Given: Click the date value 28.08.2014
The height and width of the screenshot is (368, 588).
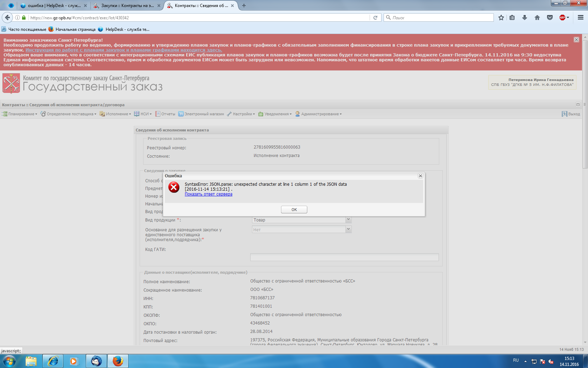Looking at the screenshot, I should tap(261, 332).
